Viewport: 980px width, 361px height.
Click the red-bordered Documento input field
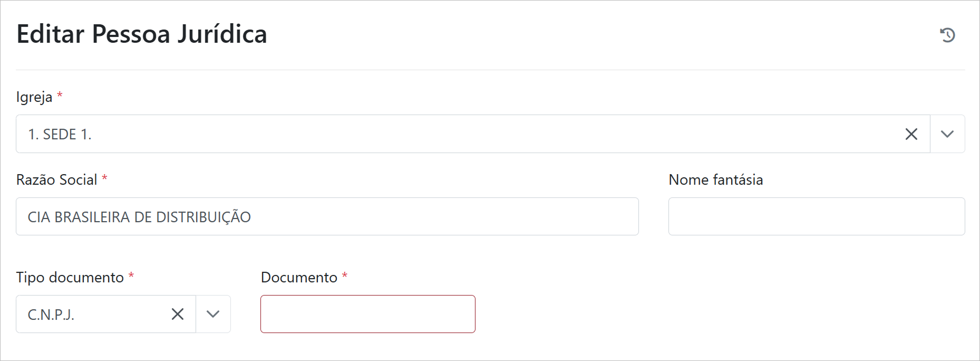(367, 314)
